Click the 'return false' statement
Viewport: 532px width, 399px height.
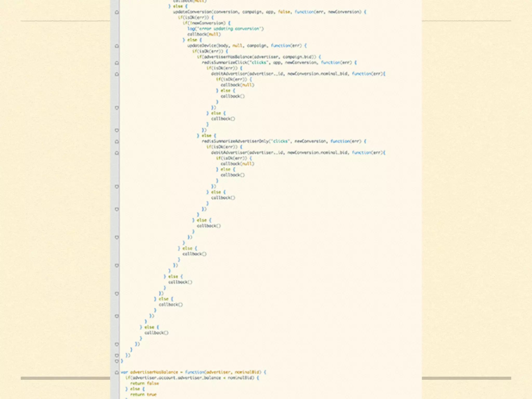(144, 383)
